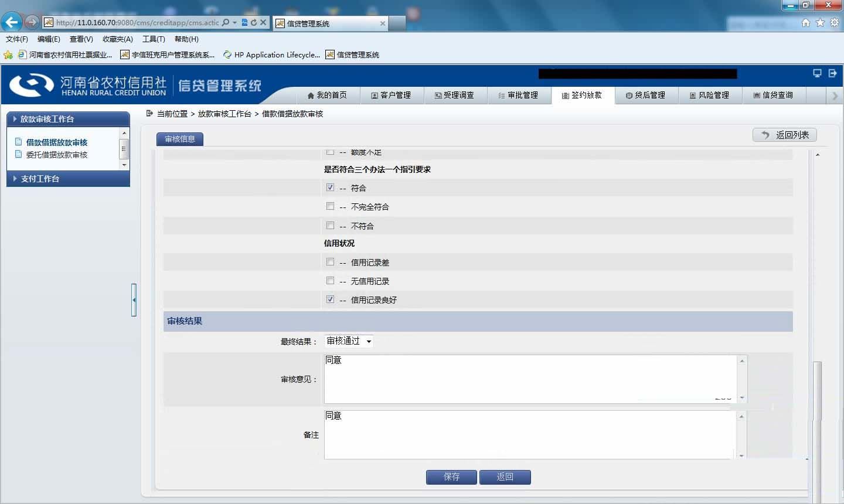
Task: Refresh the page using the reload icon
Action: pyautogui.click(x=254, y=22)
